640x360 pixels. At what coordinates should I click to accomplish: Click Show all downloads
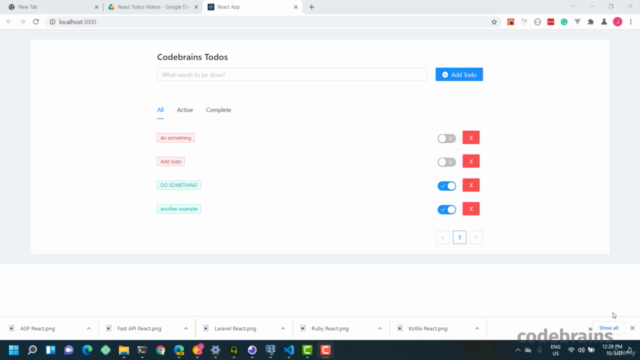[609, 328]
